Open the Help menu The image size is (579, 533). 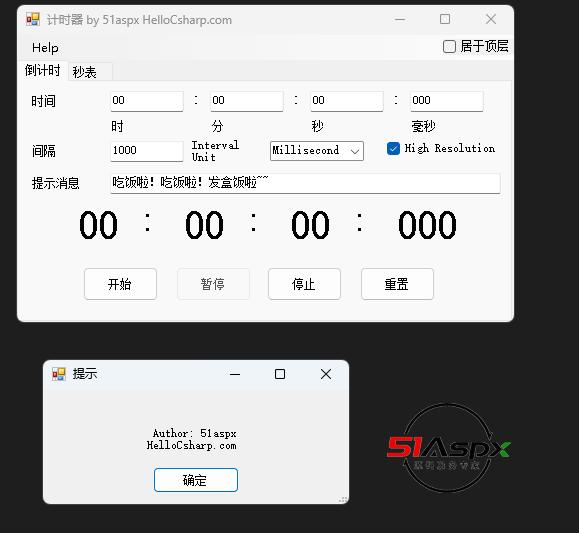[45, 48]
